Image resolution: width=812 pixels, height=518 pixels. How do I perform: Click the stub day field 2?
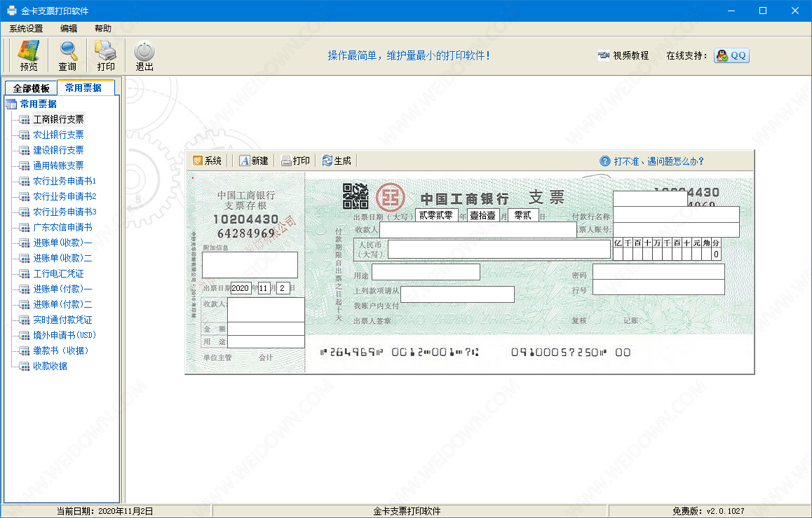coord(283,288)
